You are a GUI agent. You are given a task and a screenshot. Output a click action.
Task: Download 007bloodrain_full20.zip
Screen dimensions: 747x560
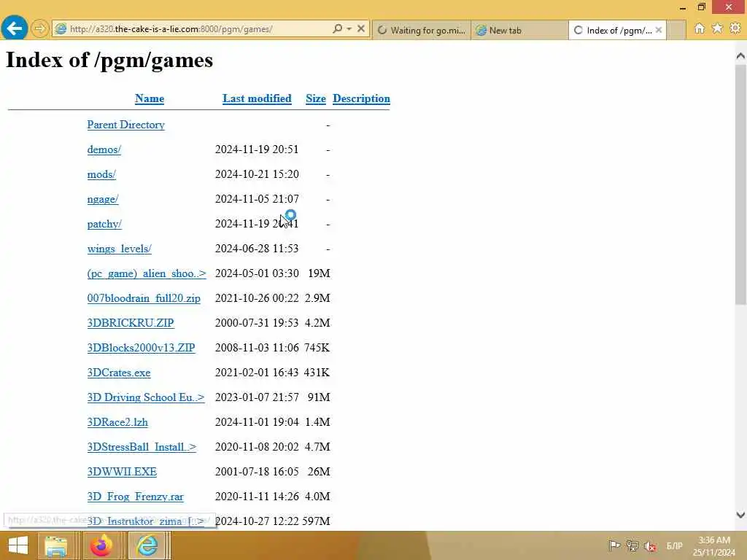[x=144, y=298]
